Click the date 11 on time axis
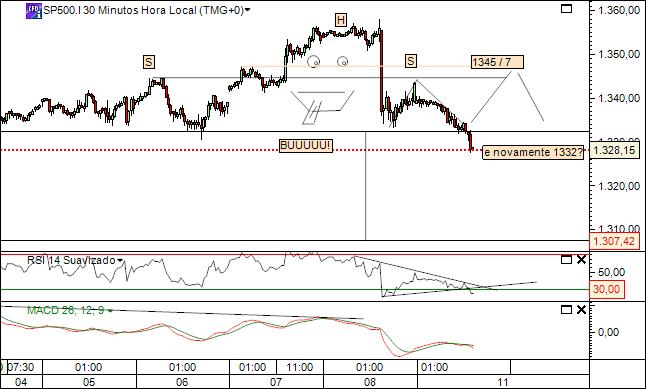 tap(503, 382)
